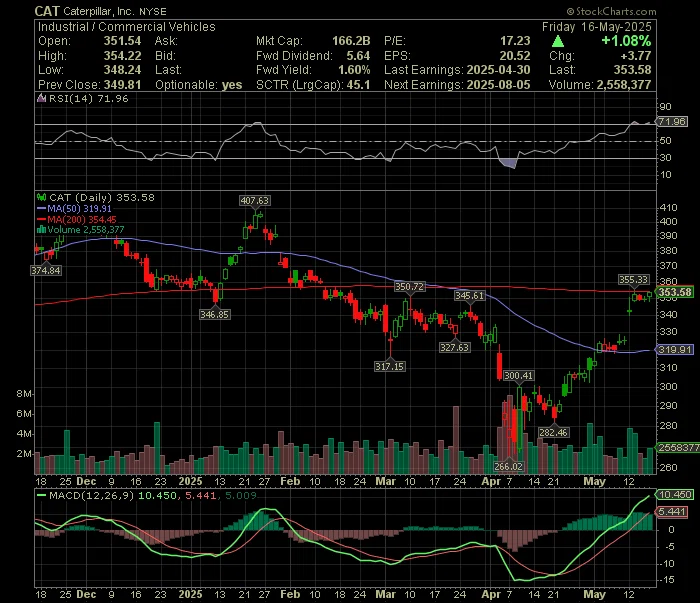
Task: Click the 346.85 low price label
Action: 215,315
